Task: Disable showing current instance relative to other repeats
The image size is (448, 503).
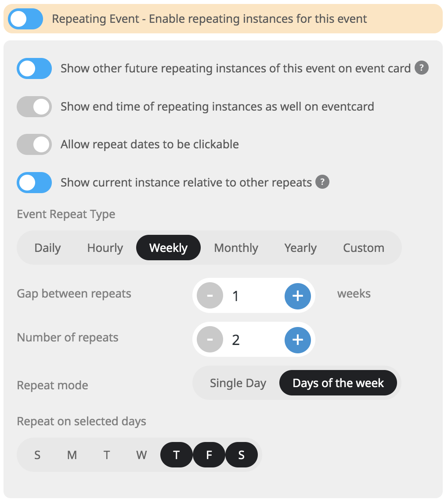Action: (x=34, y=182)
